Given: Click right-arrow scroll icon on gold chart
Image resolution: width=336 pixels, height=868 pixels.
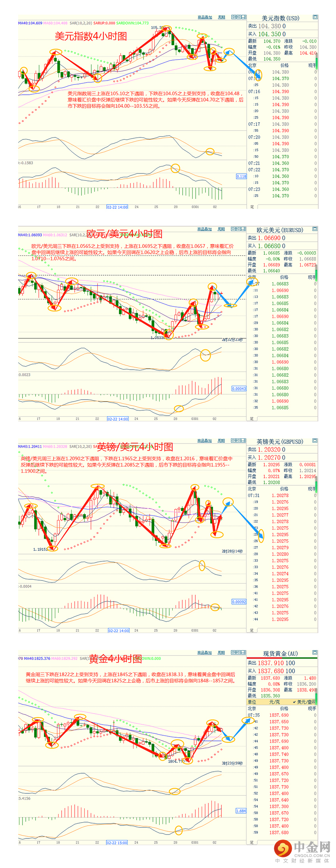Looking at the screenshot, I should click(238, 652).
